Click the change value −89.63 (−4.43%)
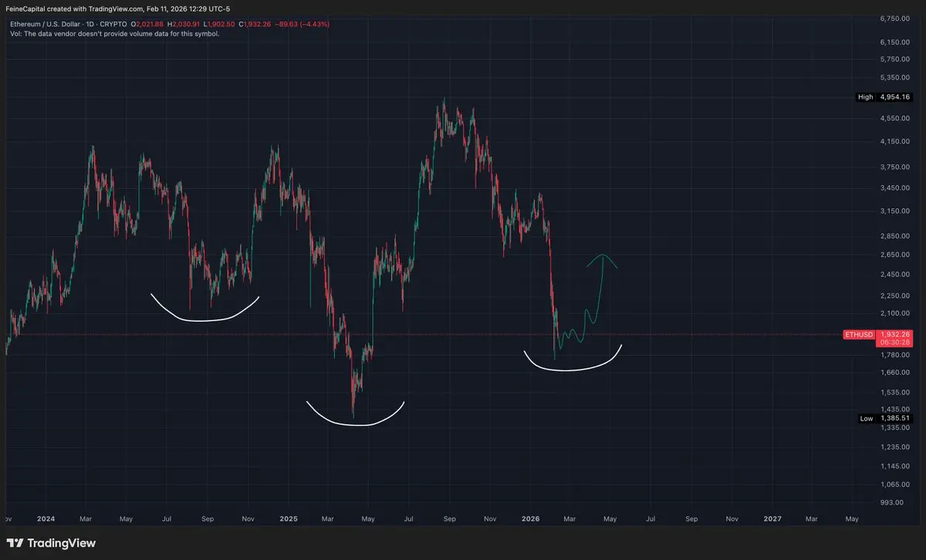926x560 pixels. (x=302, y=25)
